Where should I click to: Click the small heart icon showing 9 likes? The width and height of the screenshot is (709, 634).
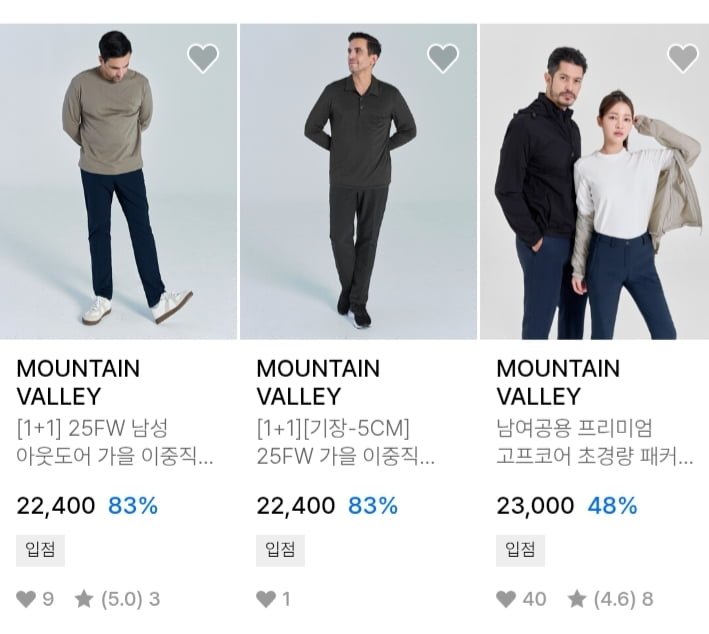point(26,599)
